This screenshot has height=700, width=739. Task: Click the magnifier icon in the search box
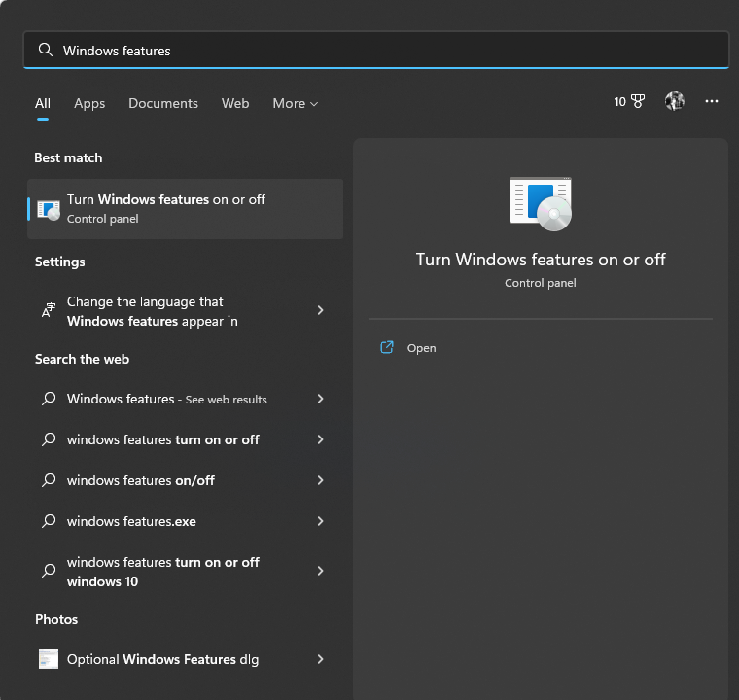click(x=46, y=50)
